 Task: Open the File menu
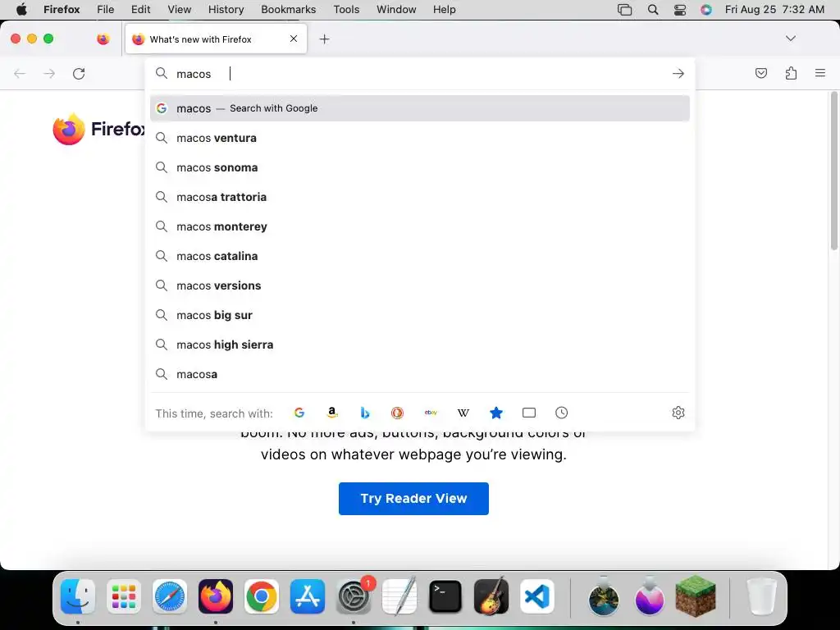pos(106,10)
